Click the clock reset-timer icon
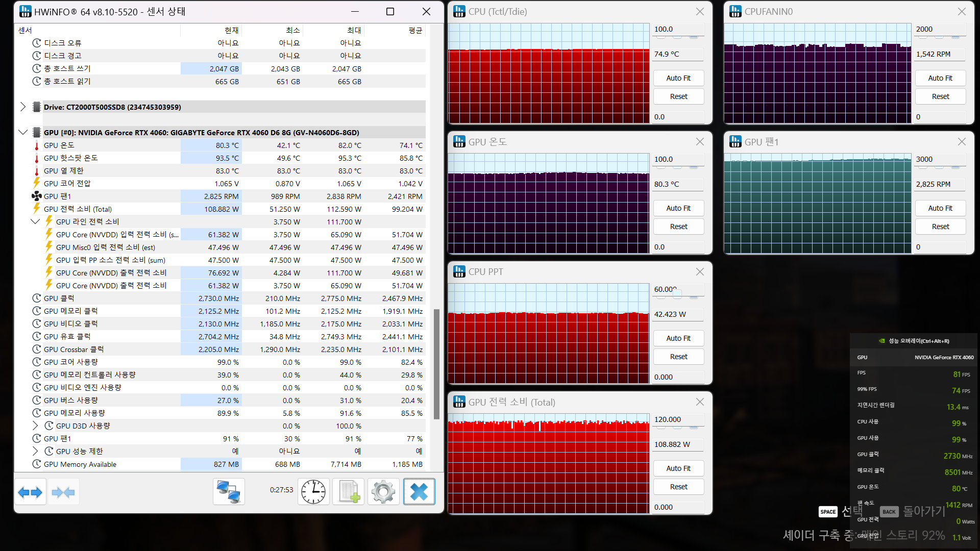 tap(313, 492)
